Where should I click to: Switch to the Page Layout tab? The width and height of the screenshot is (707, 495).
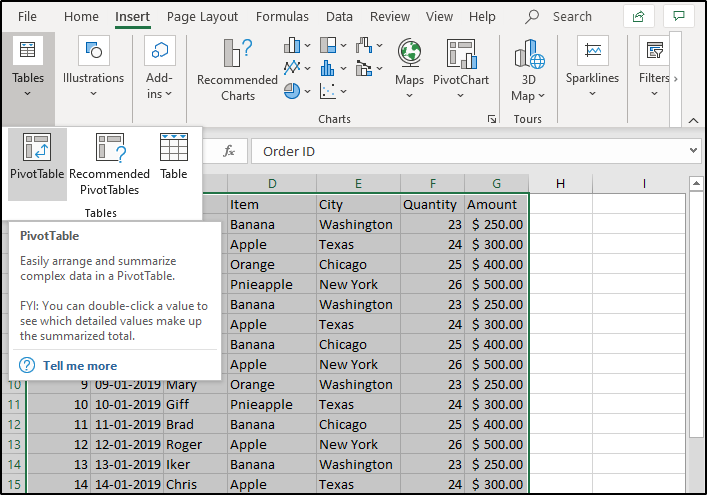click(202, 17)
